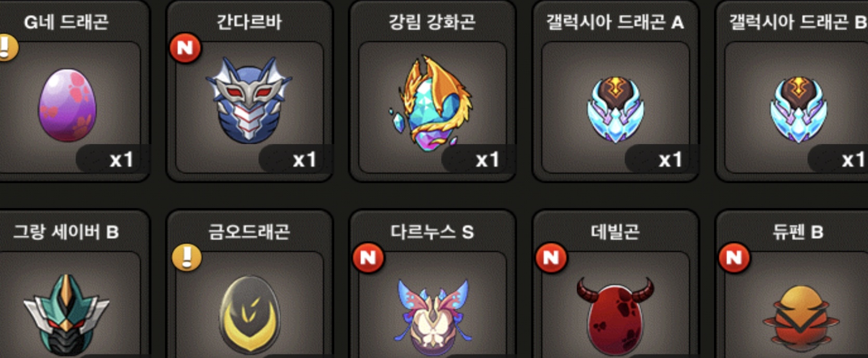Tap the 다르누스 S butterfly egg
Screen dimensions: 868x358
pyautogui.click(x=433, y=317)
